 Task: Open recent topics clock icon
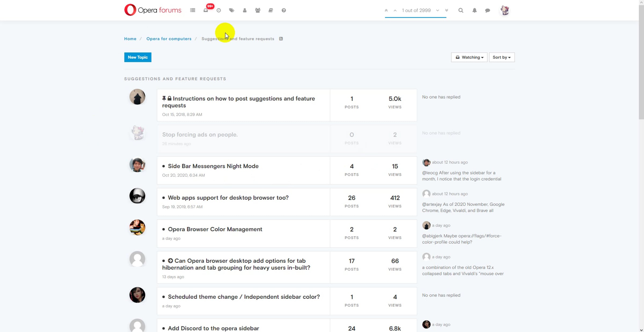point(219,10)
